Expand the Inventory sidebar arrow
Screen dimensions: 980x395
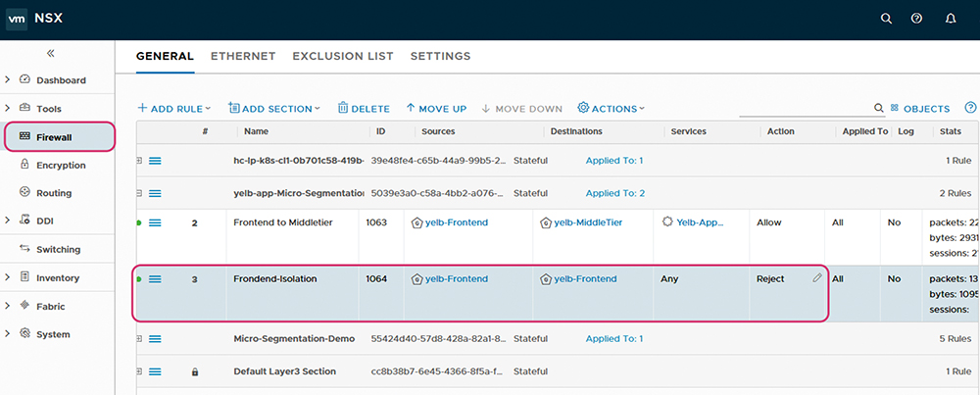point(8,276)
